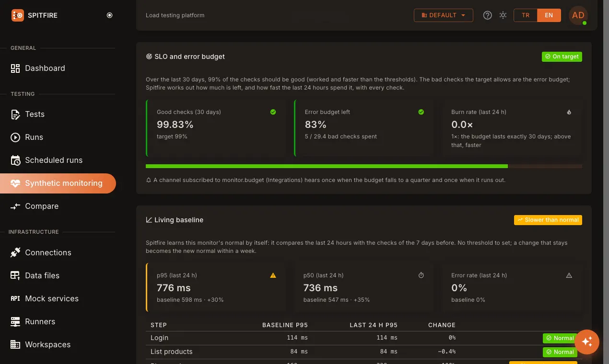Click the Normal badge in List products row

560,352
